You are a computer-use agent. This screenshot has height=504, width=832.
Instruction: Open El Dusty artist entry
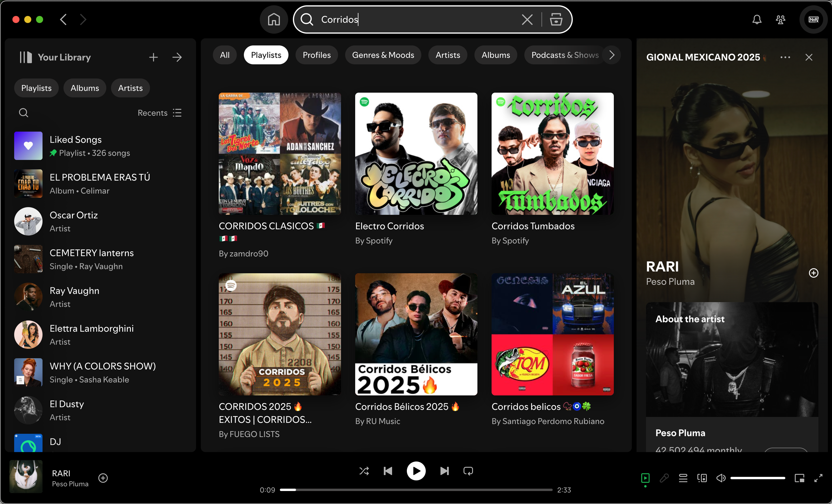(x=100, y=410)
